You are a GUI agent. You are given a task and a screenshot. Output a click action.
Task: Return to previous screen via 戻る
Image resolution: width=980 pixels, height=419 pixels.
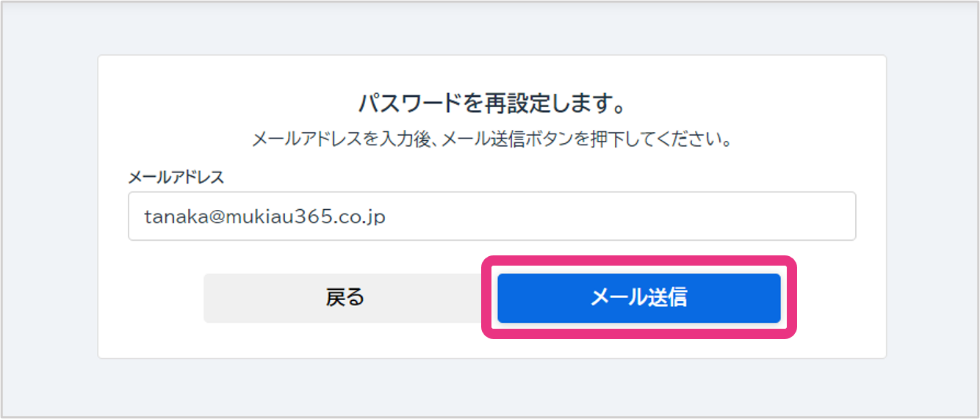[344, 297]
